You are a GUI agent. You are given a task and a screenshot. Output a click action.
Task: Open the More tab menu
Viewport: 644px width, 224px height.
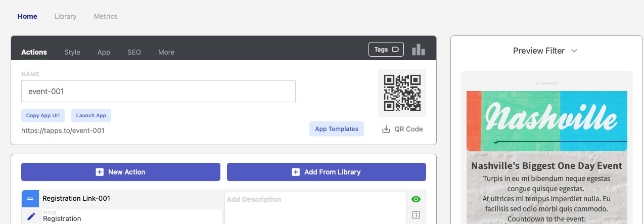[166, 52]
